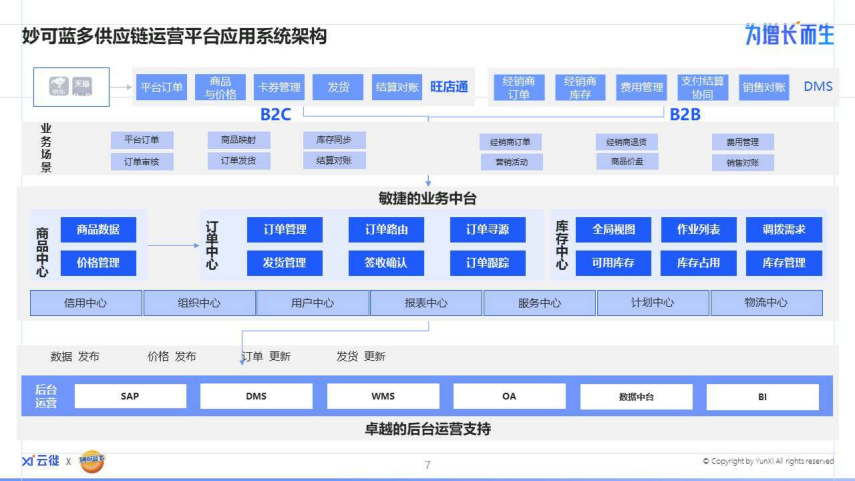The image size is (855, 481).
Task: Select the BI backend system box
Action: coord(762,396)
